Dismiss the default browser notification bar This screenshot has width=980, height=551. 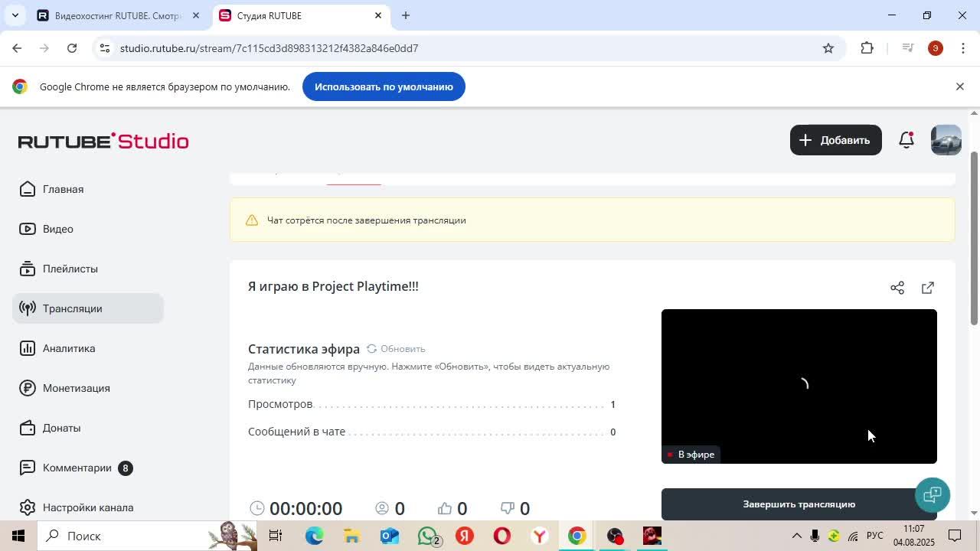[959, 86]
